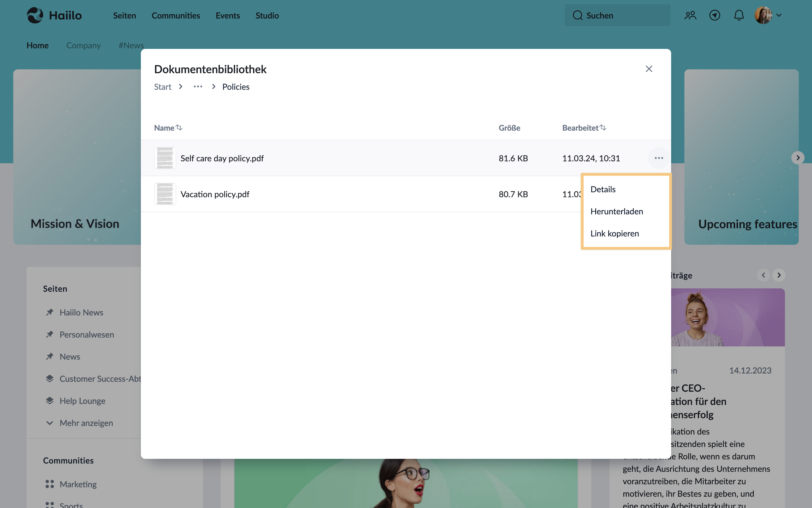The width and height of the screenshot is (812, 508).
Task: Click the layers icon beside Help Lounge
Action: click(50, 401)
